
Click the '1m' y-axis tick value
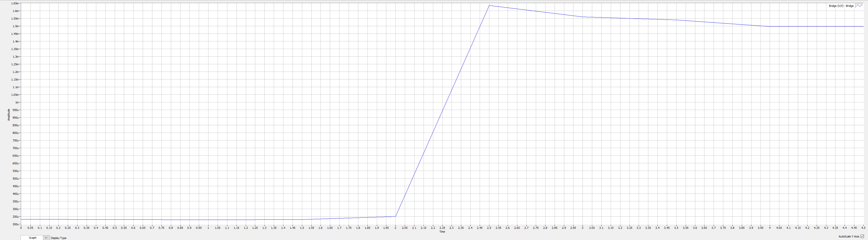17,102
